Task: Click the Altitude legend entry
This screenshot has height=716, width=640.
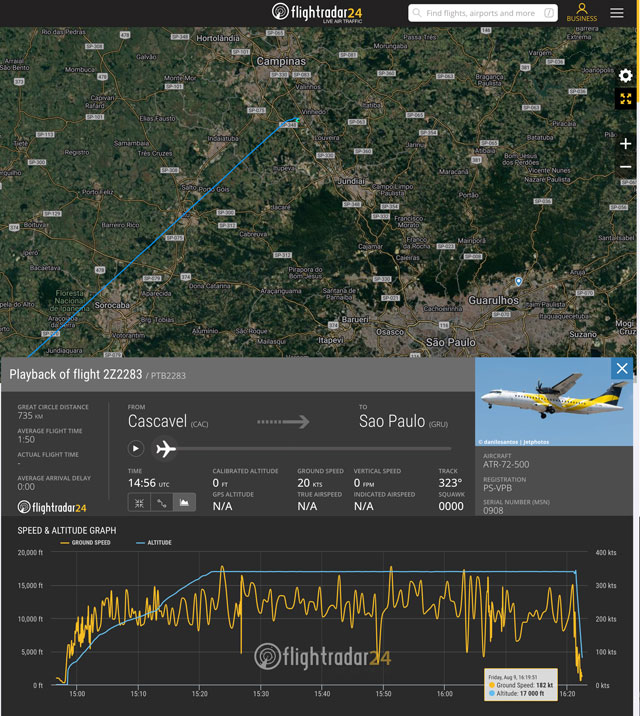Action: point(153,543)
